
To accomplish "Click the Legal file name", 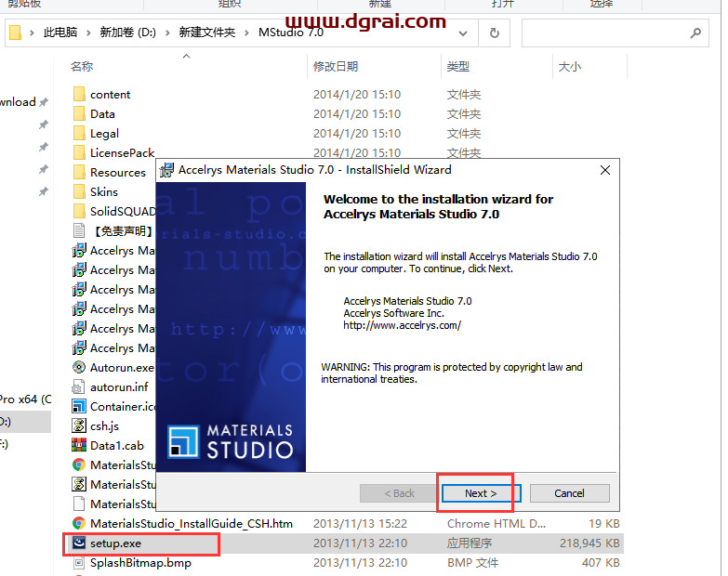I will pyautogui.click(x=104, y=134).
